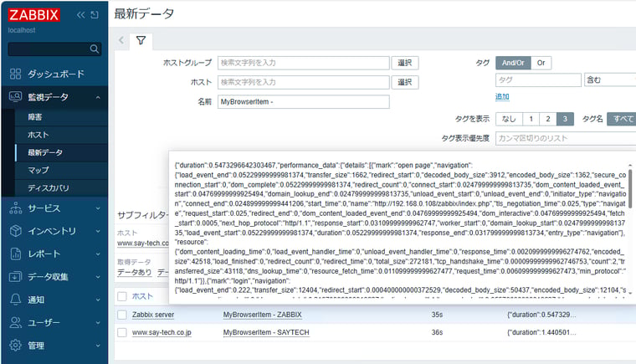
Task: Click the left arrow beside filter tab
Action: click(x=121, y=40)
